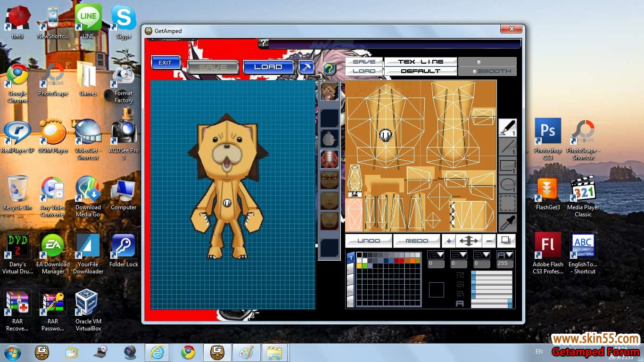644x362 pixels.
Task: Open Oracle VM VirtualBox desktop icon
Action: point(88,310)
